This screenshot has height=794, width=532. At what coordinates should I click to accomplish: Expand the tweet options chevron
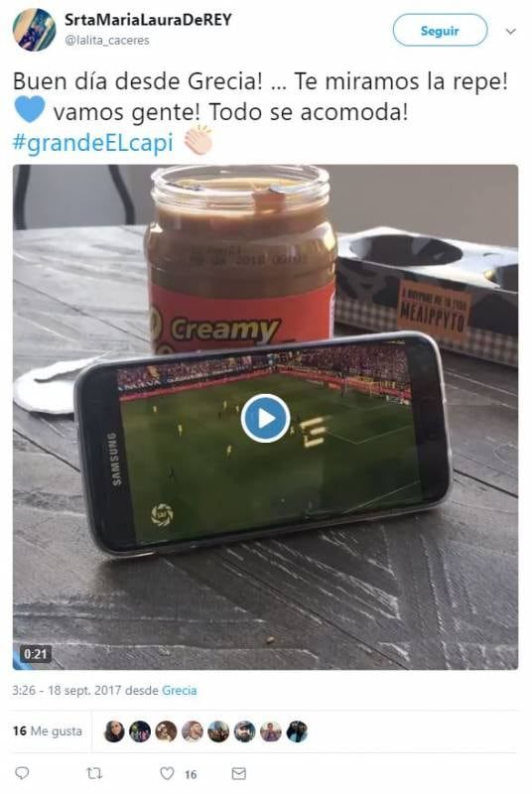511,32
